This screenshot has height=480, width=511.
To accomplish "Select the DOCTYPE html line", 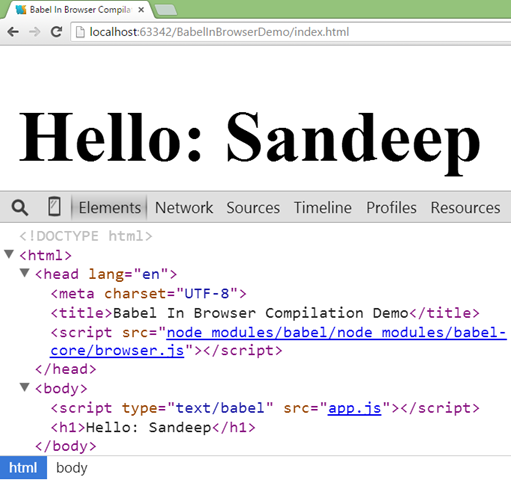I will [86, 236].
